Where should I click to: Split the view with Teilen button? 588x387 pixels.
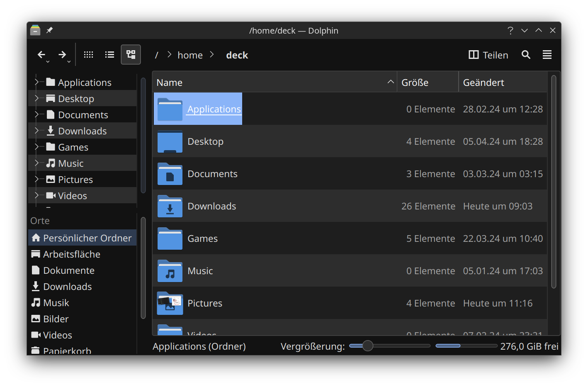click(488, 55)
